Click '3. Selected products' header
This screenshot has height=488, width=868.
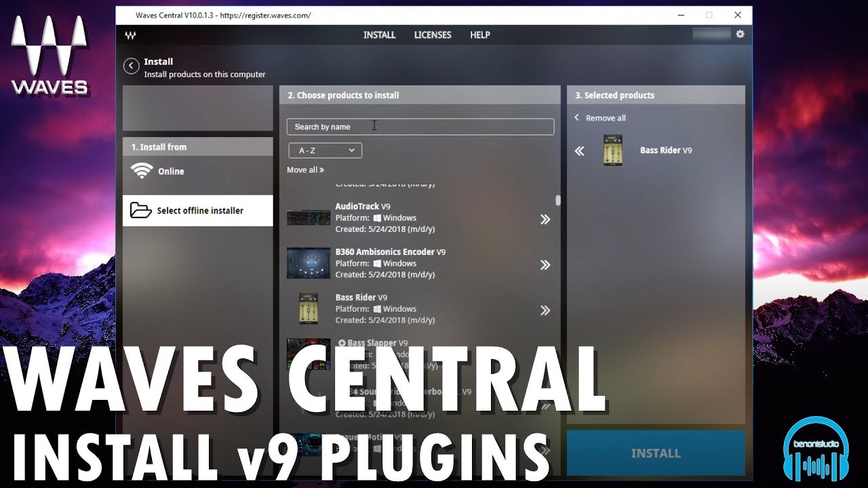coord(656,95)
